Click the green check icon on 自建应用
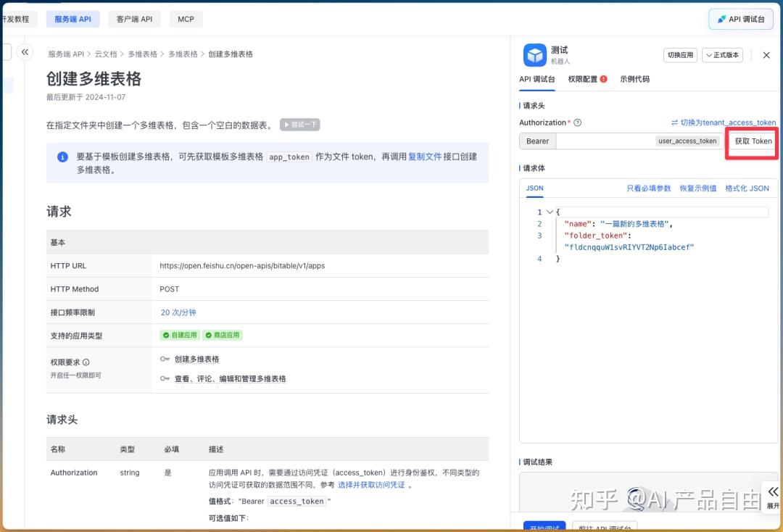The height and width of the screenshot is (532, 783). [166, 336]
